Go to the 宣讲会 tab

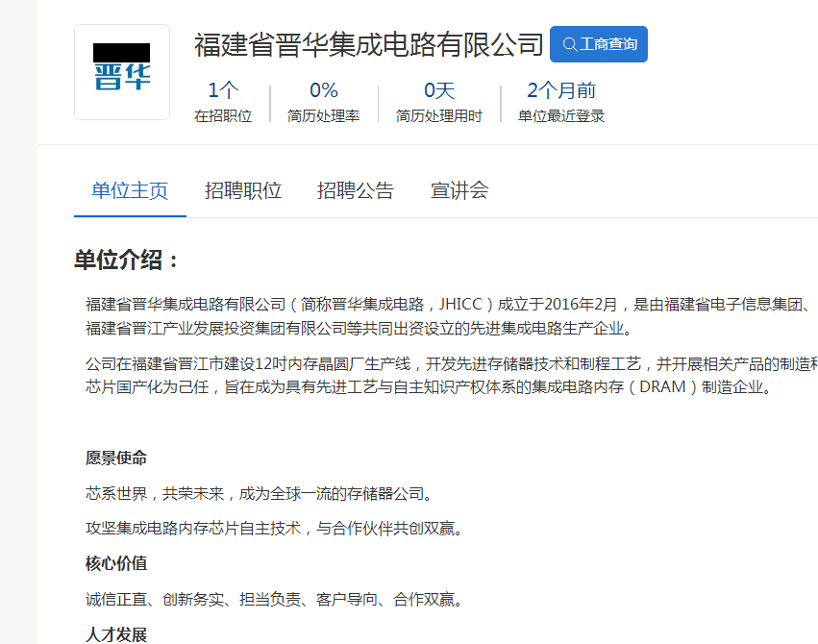459,190
